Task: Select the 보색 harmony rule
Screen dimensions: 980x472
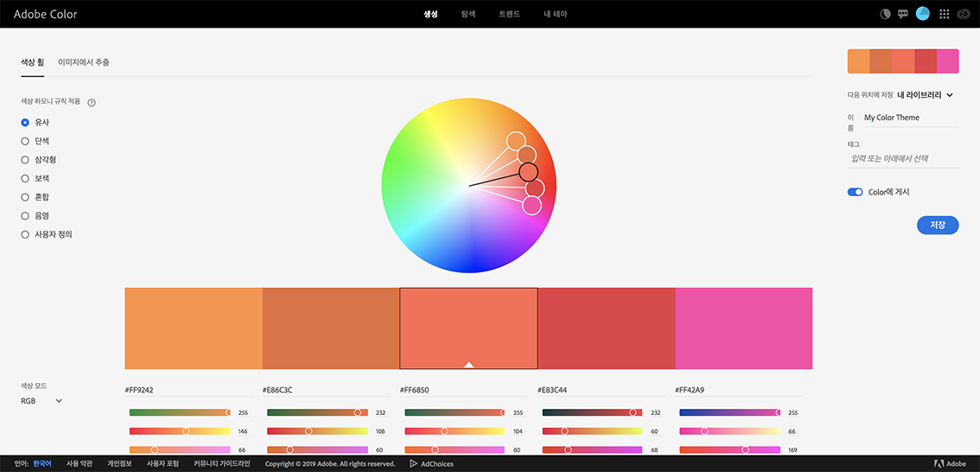Action: (x=25, y=179)
